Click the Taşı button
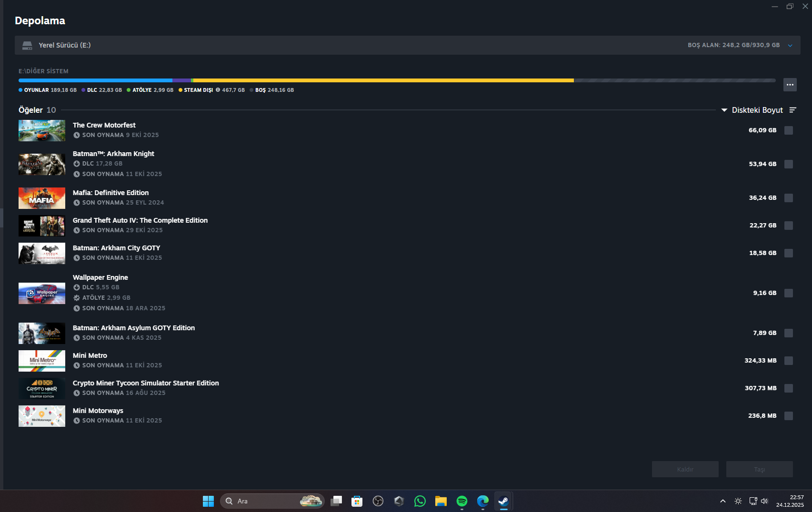The width and height of the screenshot is (812, 512). tap(759, 469)
